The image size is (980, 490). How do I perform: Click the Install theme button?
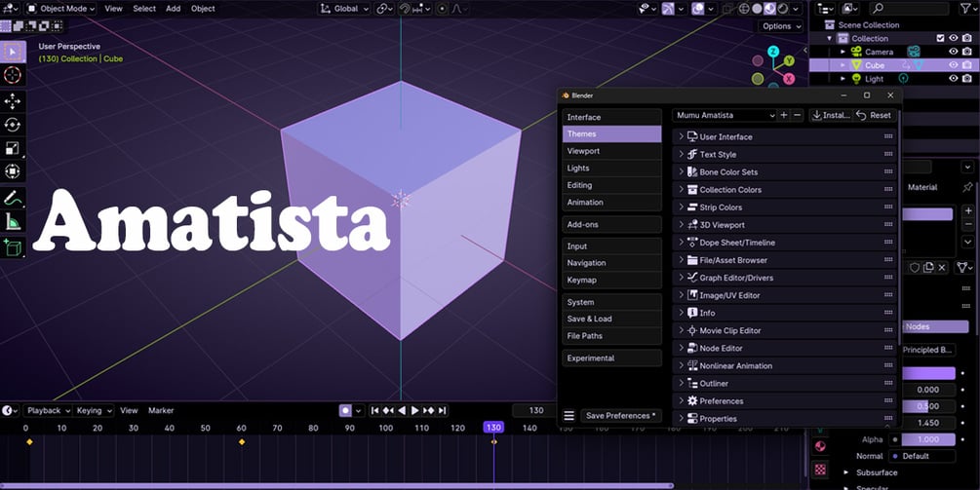pos(830,115)
